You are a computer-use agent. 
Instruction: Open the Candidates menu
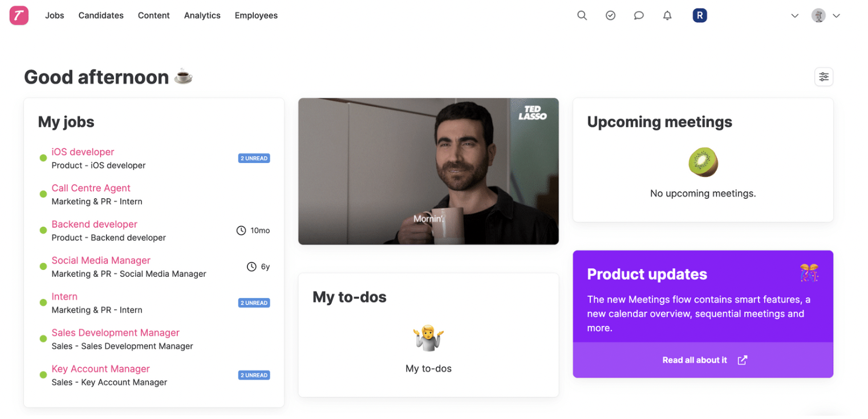(x=101, y=15)
